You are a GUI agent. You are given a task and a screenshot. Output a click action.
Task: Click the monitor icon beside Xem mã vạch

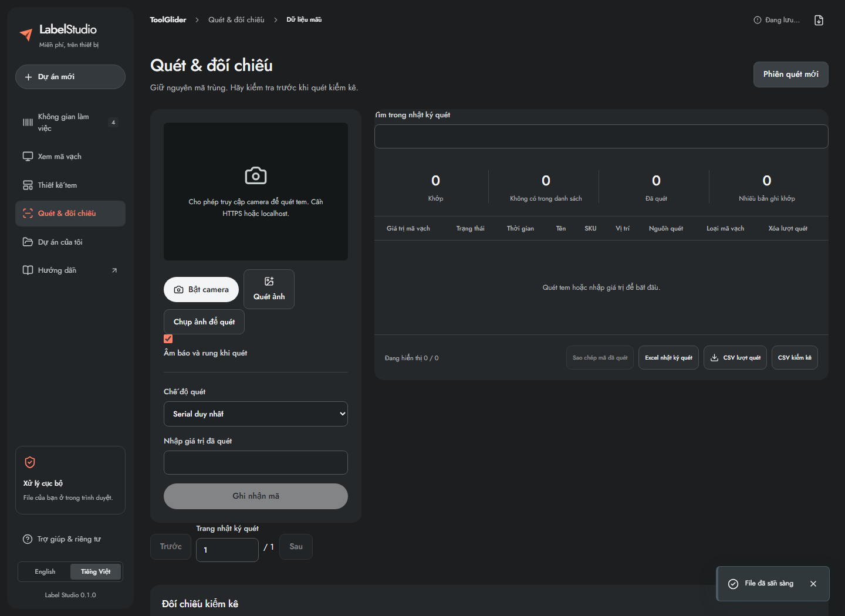coord(28,157)
